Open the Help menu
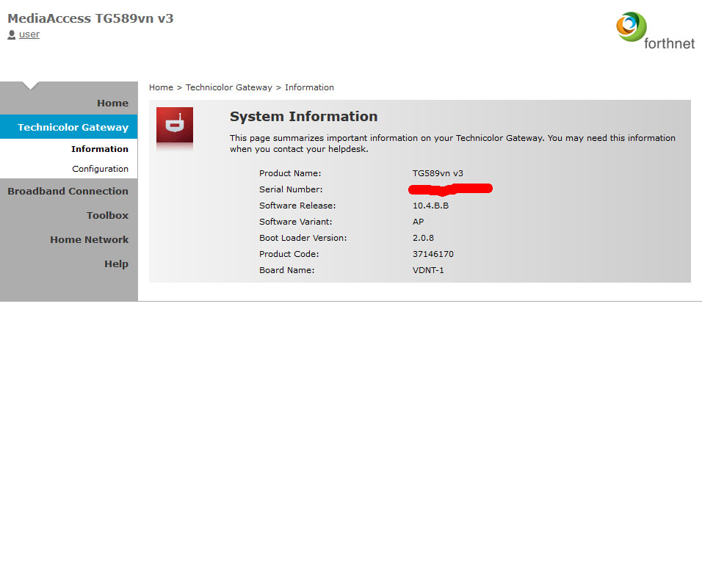The image size is (702, 588). pos(117,264)
